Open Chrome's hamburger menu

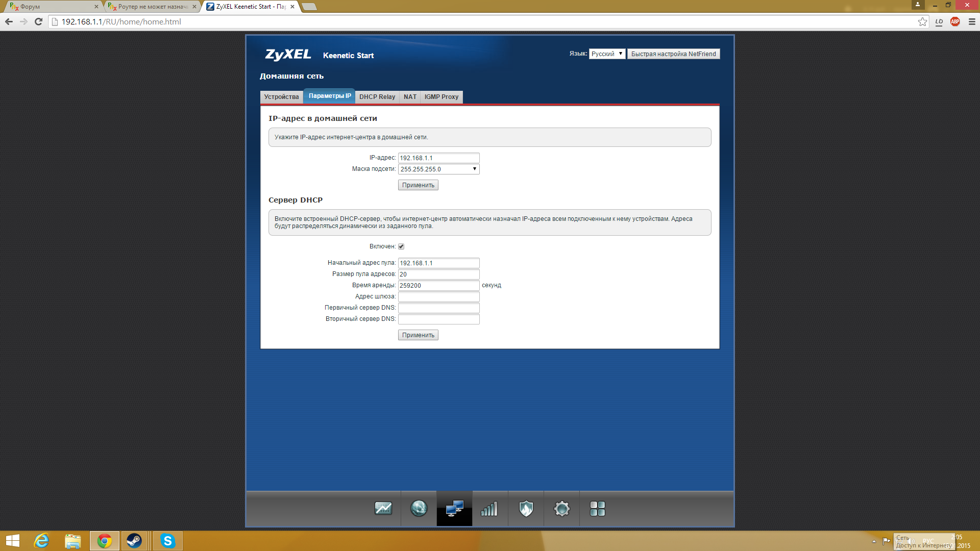coord(972,21)
